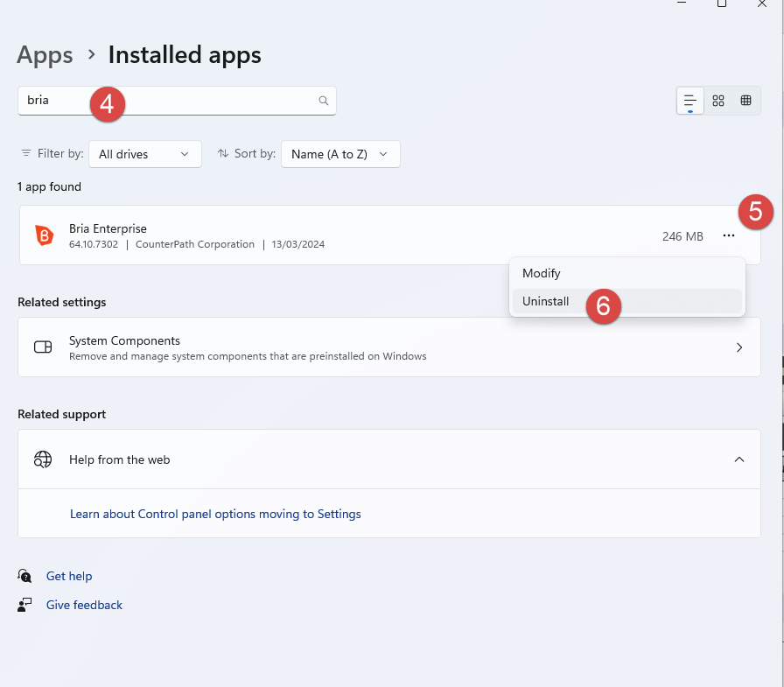This screenshot has height=687, width=784.
Task: Open Bria Enterprise three-dot options
Action: pos(729,235)
